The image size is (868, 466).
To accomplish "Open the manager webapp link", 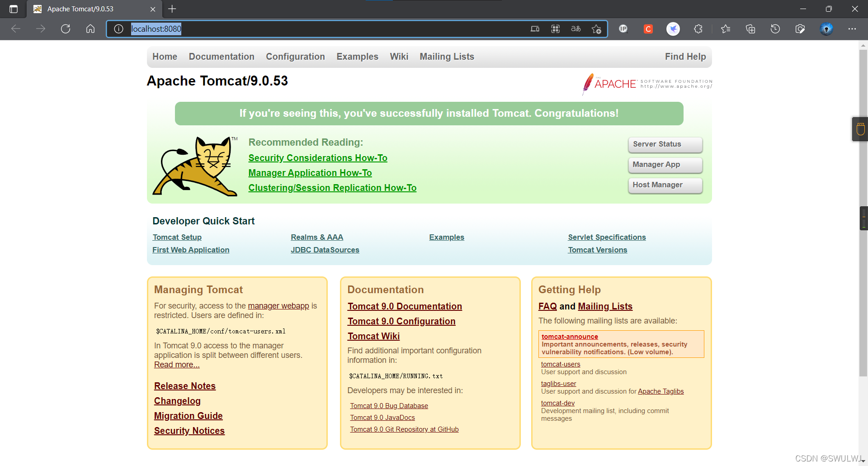I will (278, 306).
